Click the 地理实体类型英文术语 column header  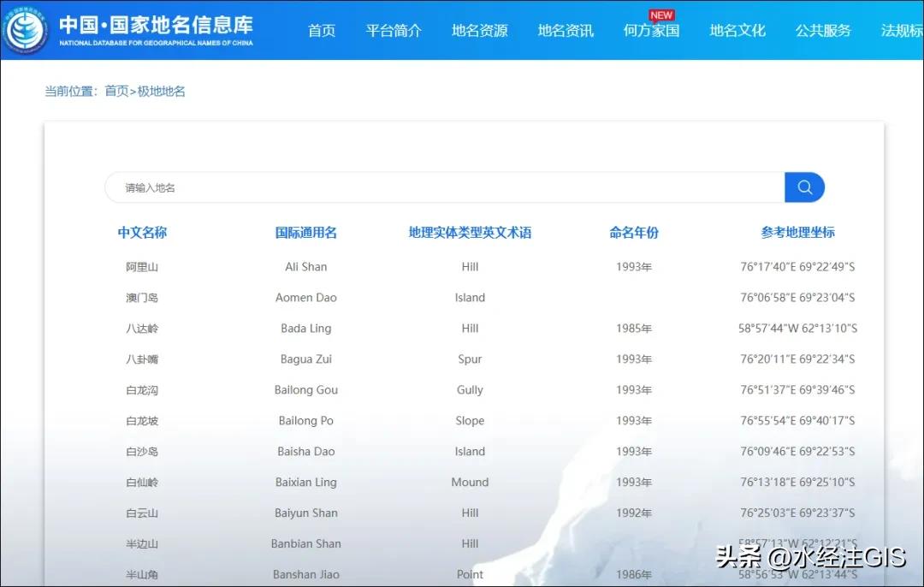[x=470, y=233]
